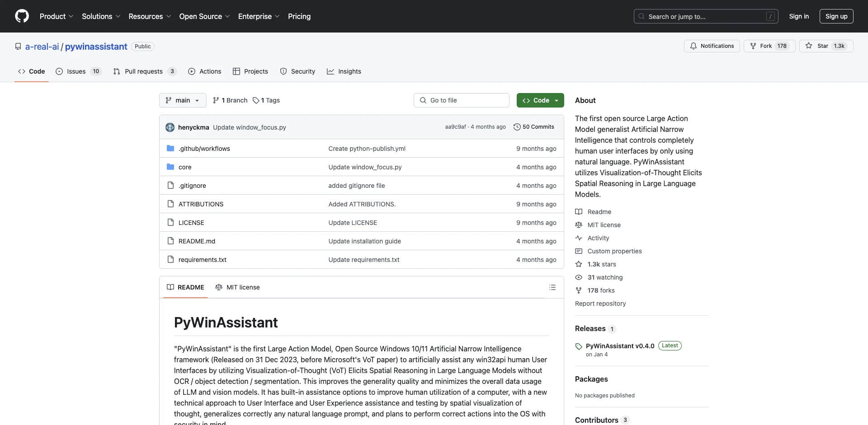Click the 1 Tags link

tap(266, 100)
